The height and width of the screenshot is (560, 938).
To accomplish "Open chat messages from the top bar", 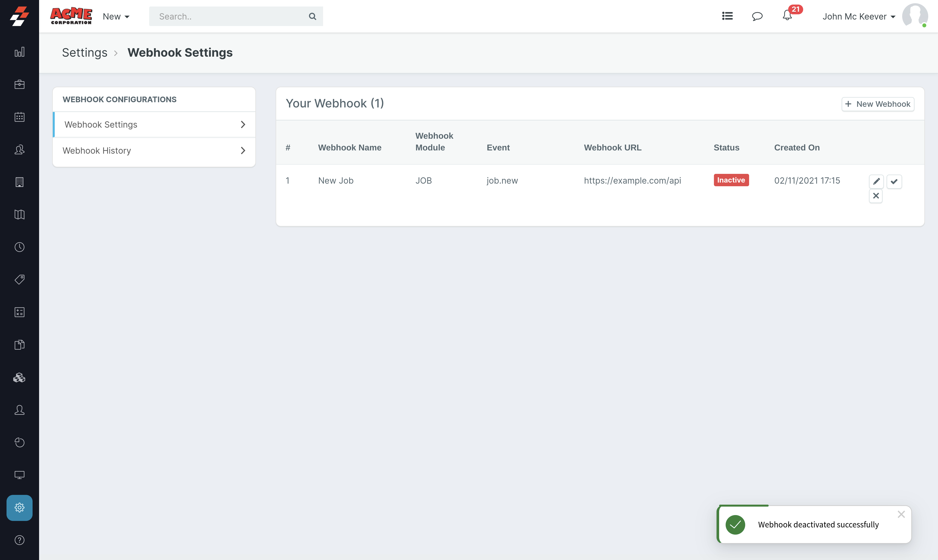I will point(757,16).
